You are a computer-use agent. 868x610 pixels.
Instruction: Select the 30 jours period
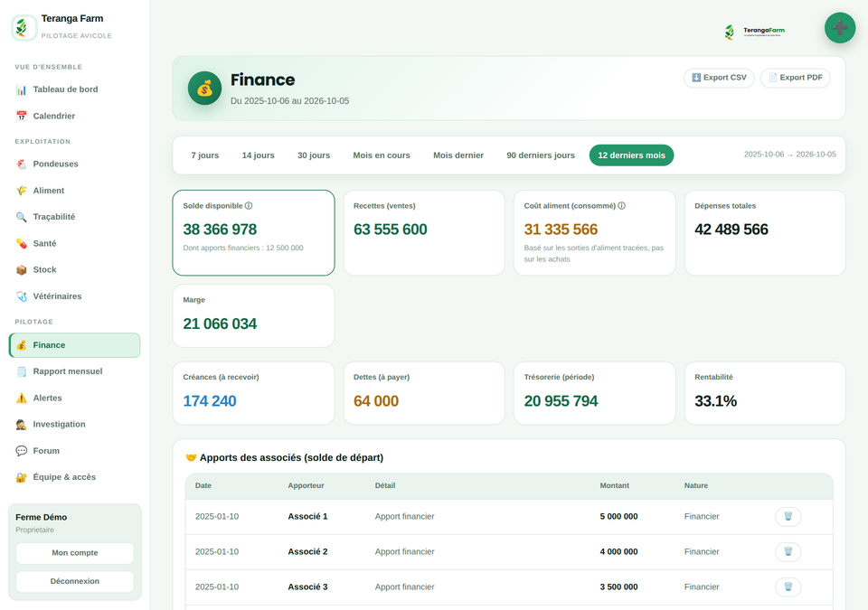tap(314, 155)
